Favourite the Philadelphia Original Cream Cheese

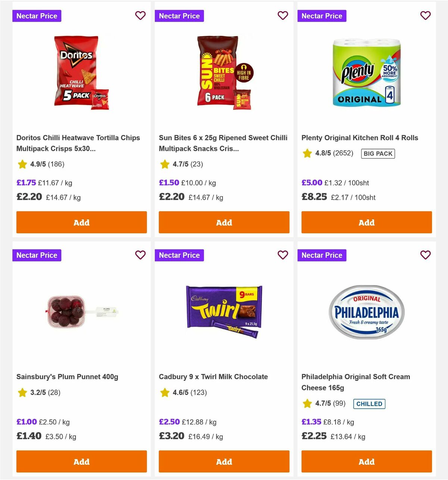click(x=426, y=255)
